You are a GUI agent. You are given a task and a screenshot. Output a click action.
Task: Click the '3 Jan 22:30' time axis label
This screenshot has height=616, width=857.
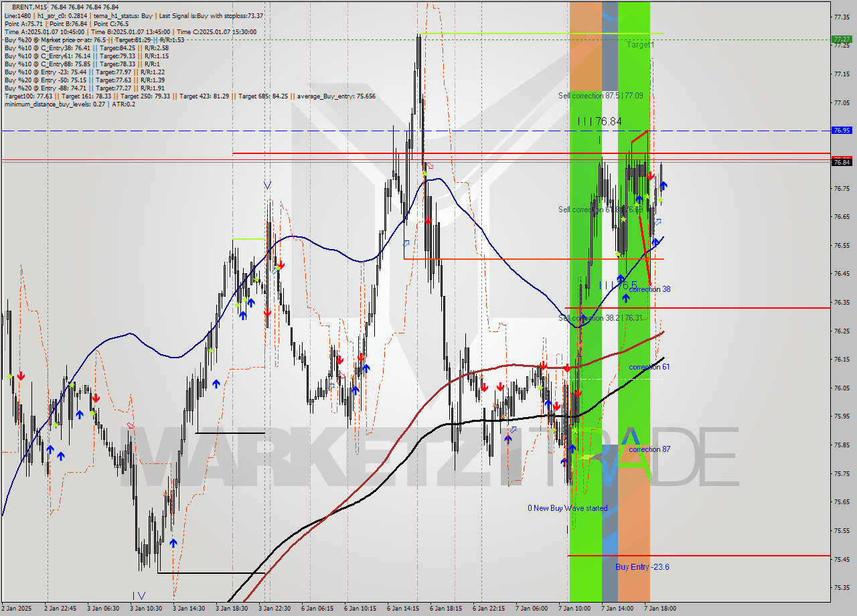pos(274,609)
